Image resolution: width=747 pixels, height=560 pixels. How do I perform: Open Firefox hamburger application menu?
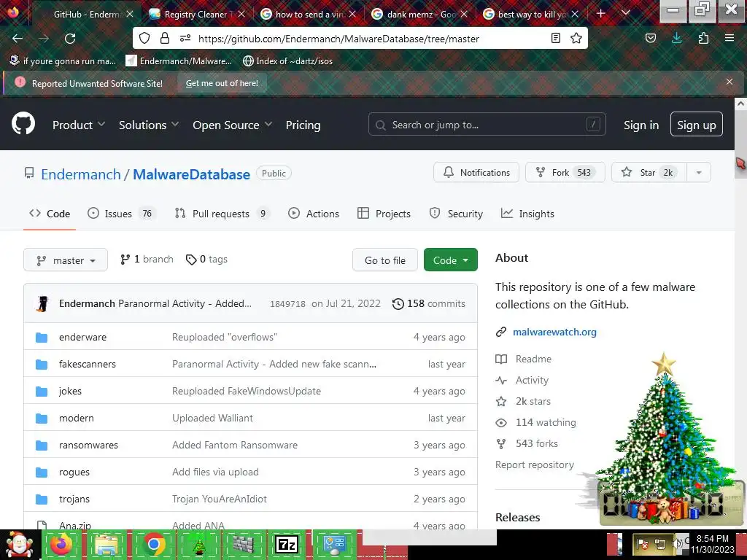tap(729, 38)
